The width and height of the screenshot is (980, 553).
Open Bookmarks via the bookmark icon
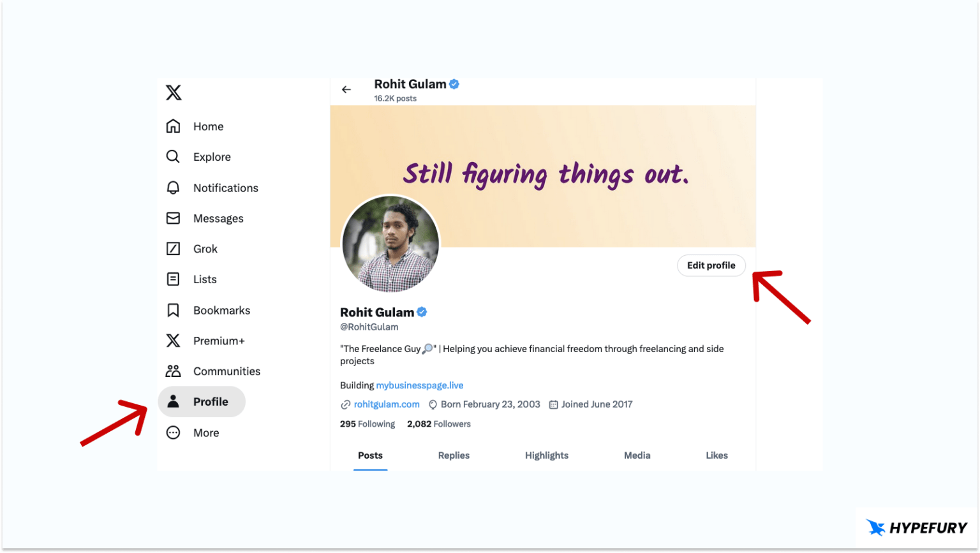[173, 310]
